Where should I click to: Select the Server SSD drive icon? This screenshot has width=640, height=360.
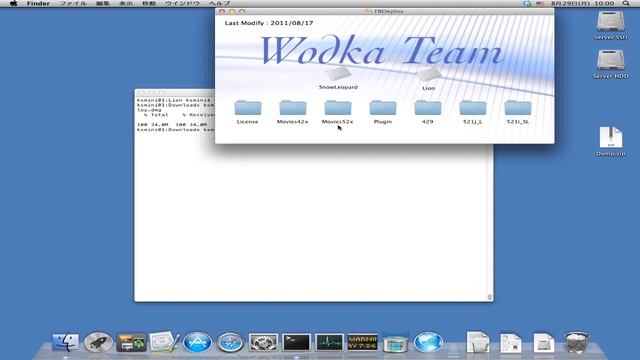point(611,21)
